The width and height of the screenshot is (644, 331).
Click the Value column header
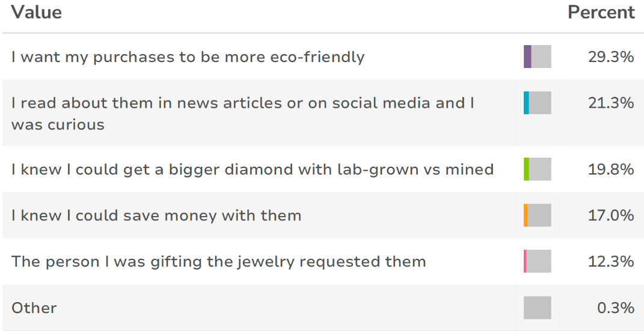[36, 13]
